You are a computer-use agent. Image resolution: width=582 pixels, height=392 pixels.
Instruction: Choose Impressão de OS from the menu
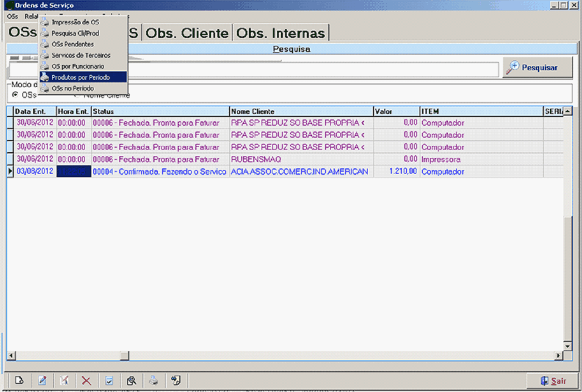tap(75, 22)
